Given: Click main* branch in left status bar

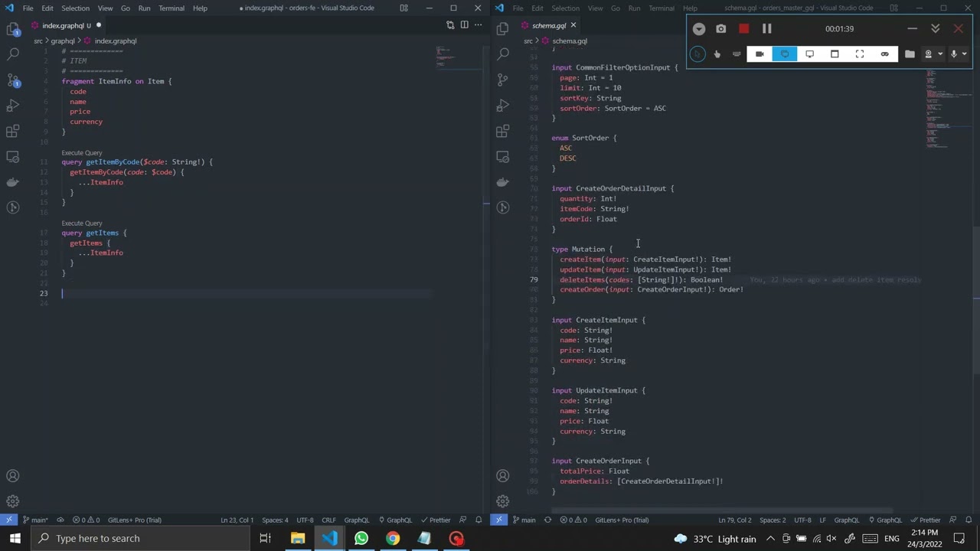Looking at the screenshot, I should pos(35,520).
